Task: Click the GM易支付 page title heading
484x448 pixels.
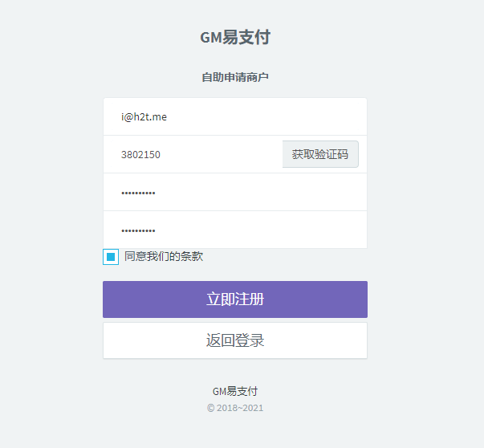Action: [235, 38]
